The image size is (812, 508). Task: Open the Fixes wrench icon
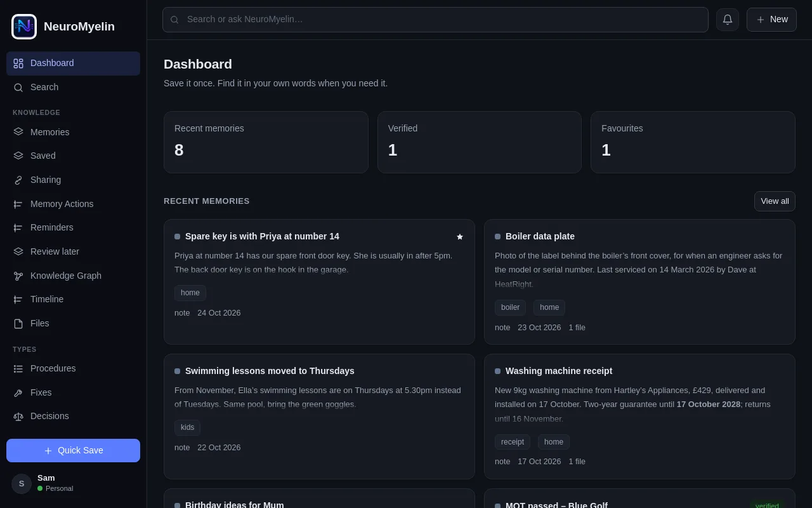click(x=18, y=393)
